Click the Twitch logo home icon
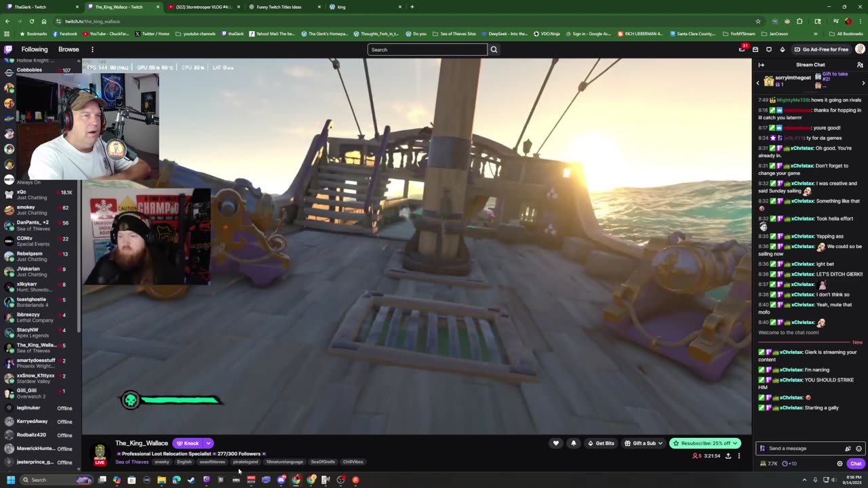Image resolution: width=868 pixels, height=488 pixels. pos(8,49)
